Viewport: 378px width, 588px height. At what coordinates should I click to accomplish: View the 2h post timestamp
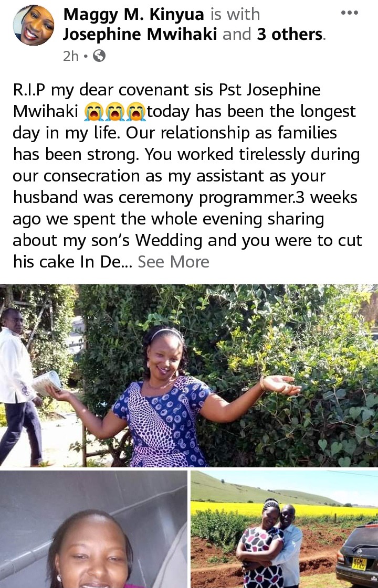click(x=71, y=56)
